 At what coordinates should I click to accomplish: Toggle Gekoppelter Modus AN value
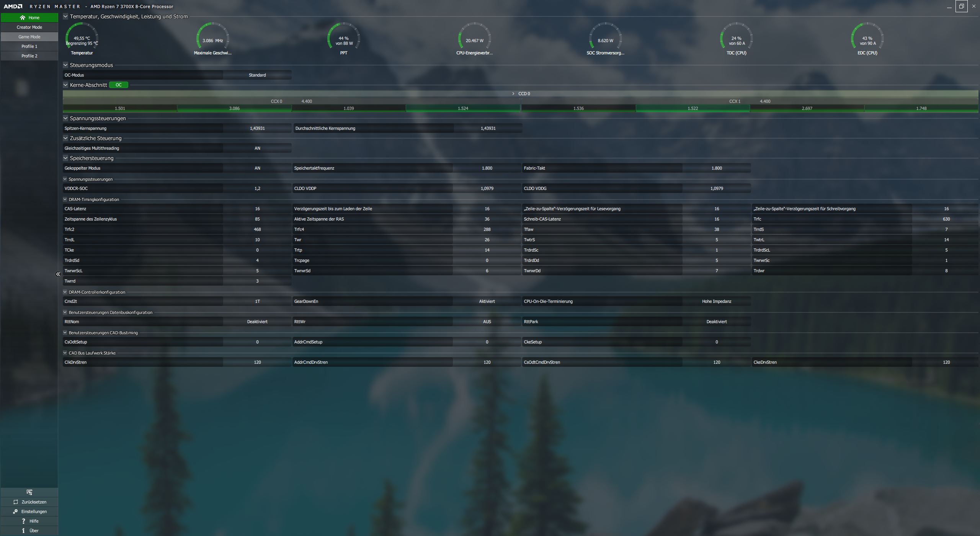coord(257,168)
